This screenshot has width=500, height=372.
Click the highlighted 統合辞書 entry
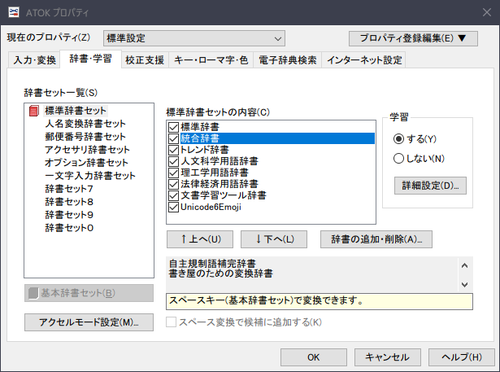tap(277, 138)
